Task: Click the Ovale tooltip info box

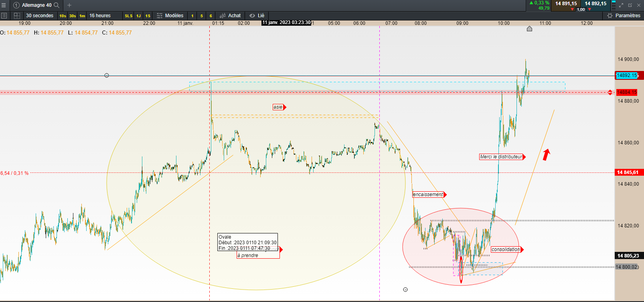Action: coord(247,242)
